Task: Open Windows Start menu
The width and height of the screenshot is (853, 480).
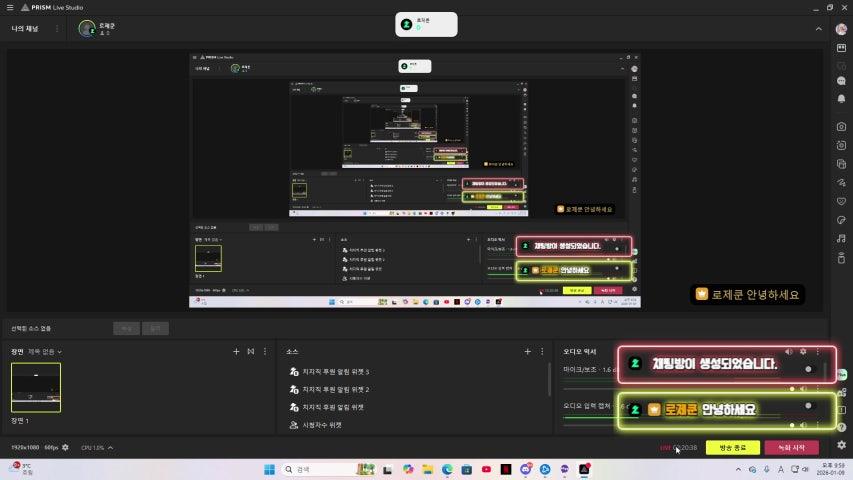Action: click(x=269, y=469)
